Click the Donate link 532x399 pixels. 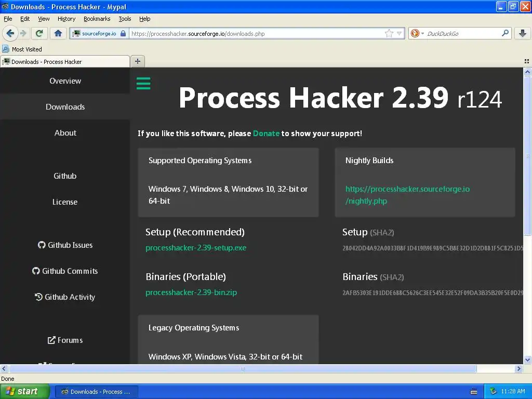(x=266, y=134)
